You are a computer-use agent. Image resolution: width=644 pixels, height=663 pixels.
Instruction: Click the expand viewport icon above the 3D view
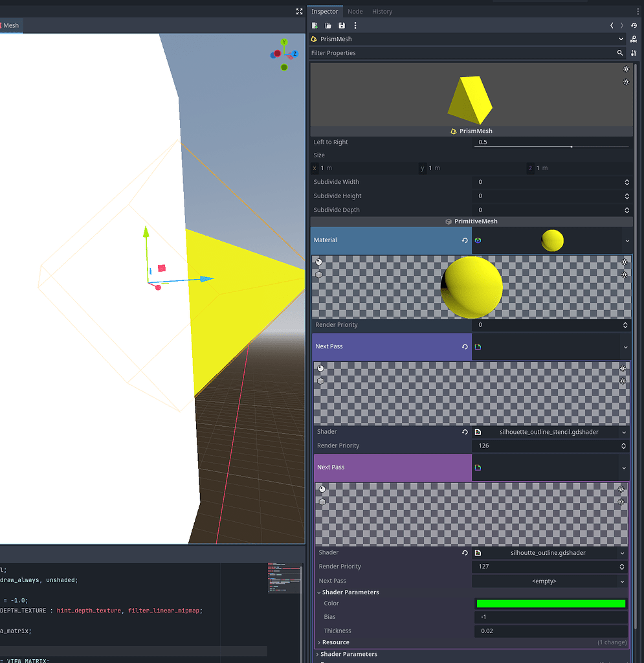(299, 11)
